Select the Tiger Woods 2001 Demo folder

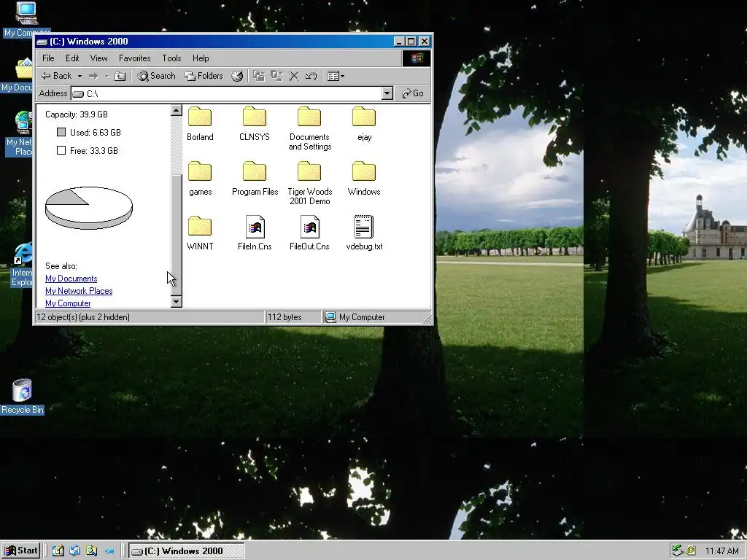click(309, 183)
